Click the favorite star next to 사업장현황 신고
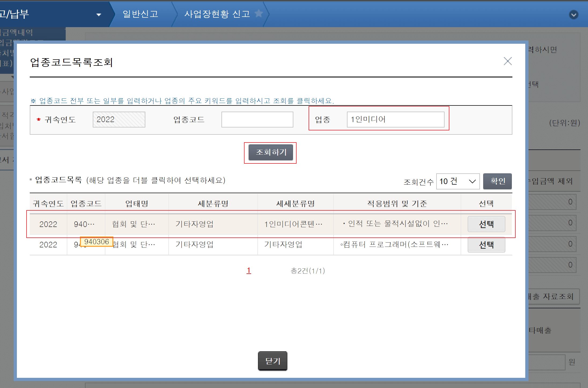The width and height of the screenshot is (588, 388). (x=259, y=13)
